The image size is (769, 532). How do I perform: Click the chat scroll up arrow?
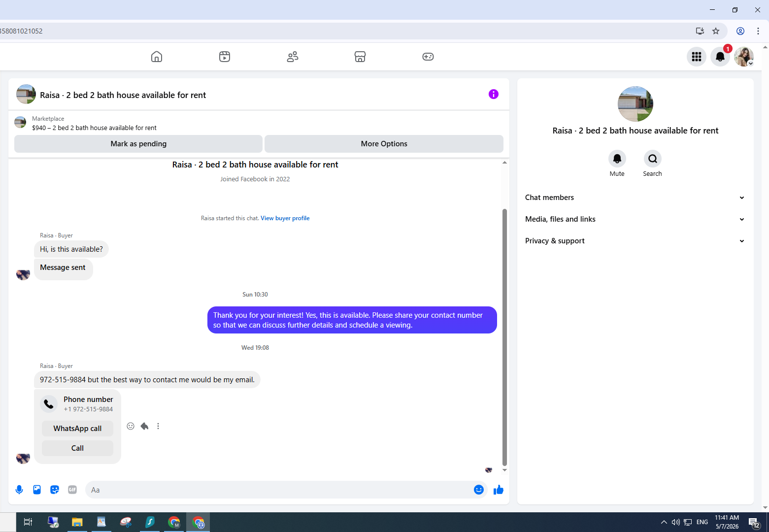click(504, 163)
